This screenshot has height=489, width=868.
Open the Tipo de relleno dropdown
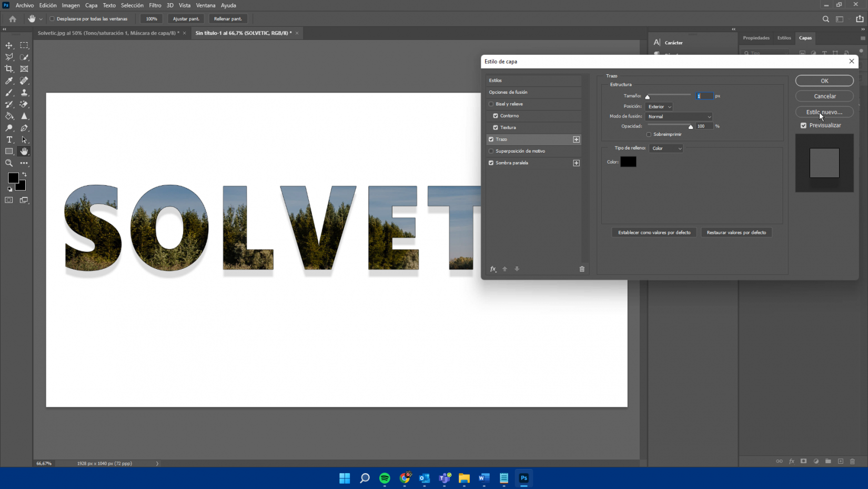(x=666, y=148)
